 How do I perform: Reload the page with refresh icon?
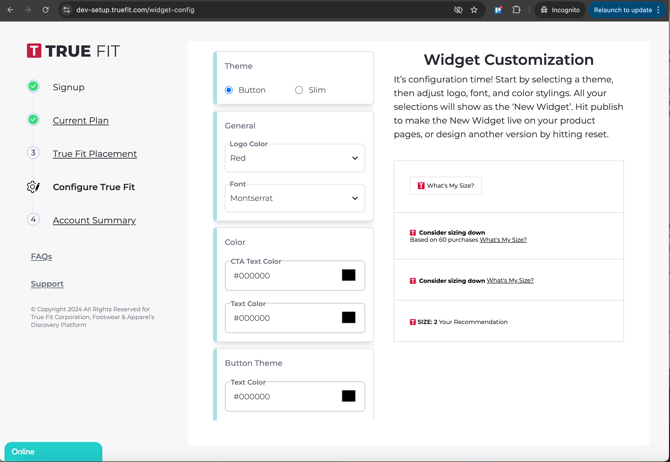point(45,10)
